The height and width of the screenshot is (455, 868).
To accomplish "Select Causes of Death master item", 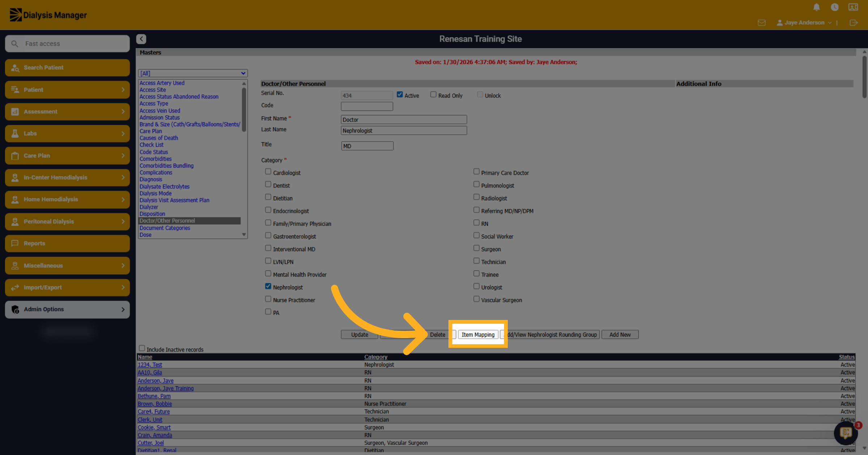I will [159, 138].
